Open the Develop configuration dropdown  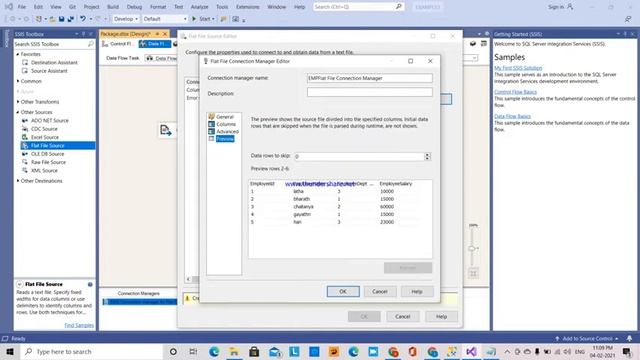[125, 19]
